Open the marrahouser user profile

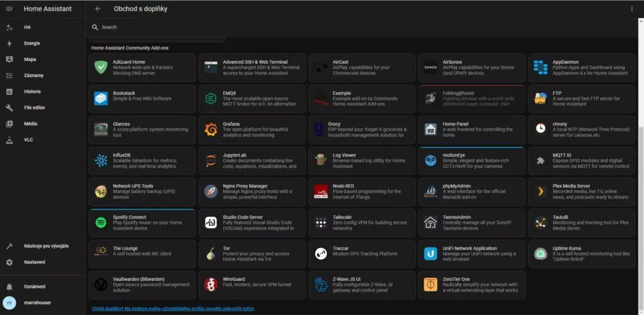(43, 302)
